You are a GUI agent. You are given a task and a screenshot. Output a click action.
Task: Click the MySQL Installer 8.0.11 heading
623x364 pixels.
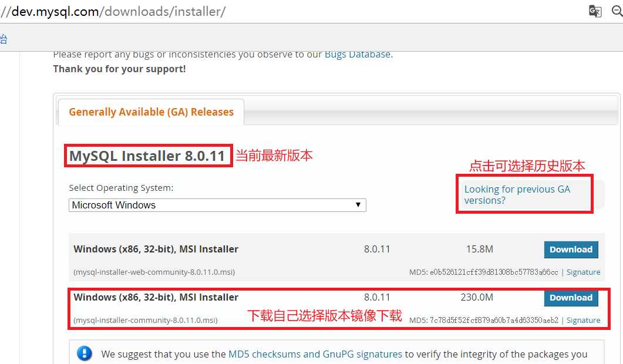(147, 156)
